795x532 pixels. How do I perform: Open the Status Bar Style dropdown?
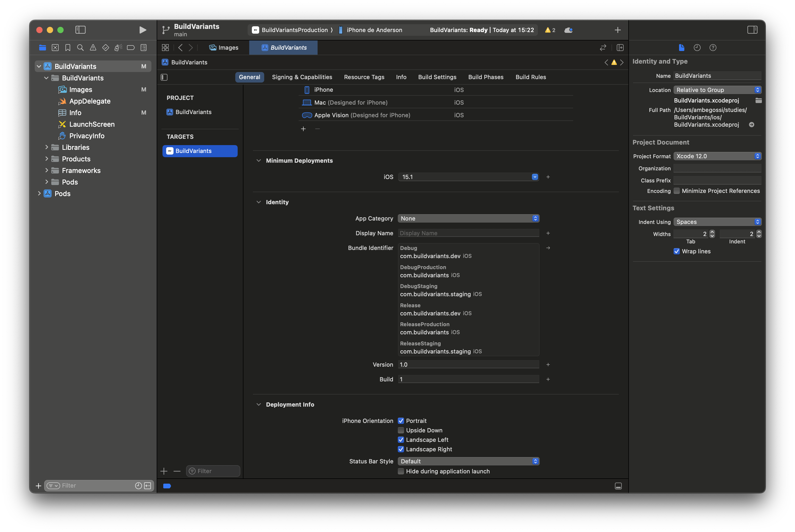coord(468,462)
